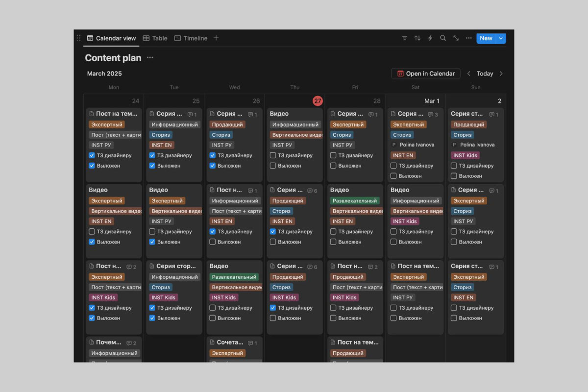Uncheck ТЗ дизайнеру on Thursday's INST Kids card

[273, 308]
